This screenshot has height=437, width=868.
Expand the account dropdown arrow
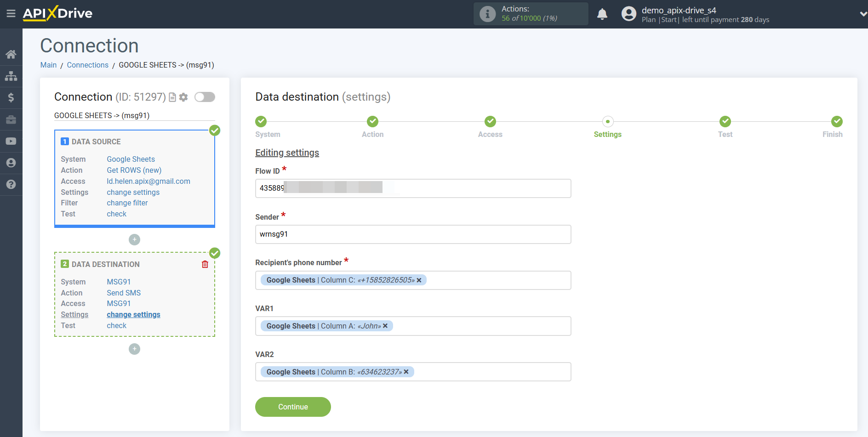click(863, 14)
